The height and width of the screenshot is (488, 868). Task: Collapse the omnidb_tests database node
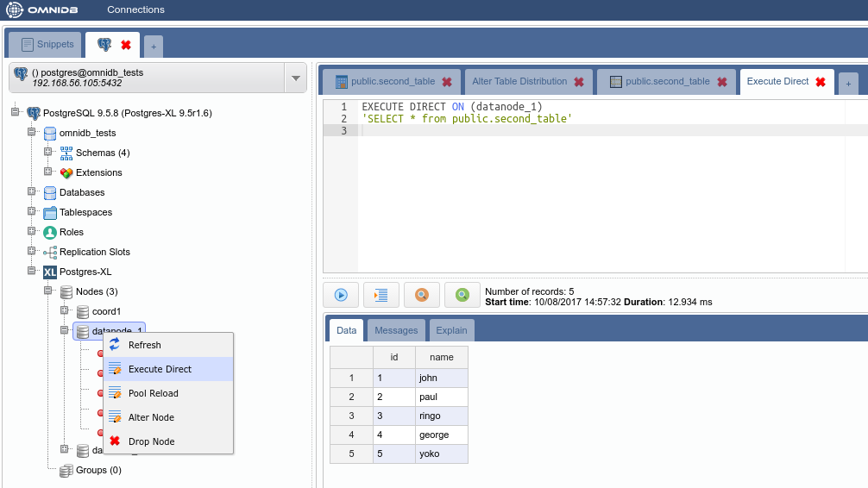pyautogui.click(x=32, y=132)
